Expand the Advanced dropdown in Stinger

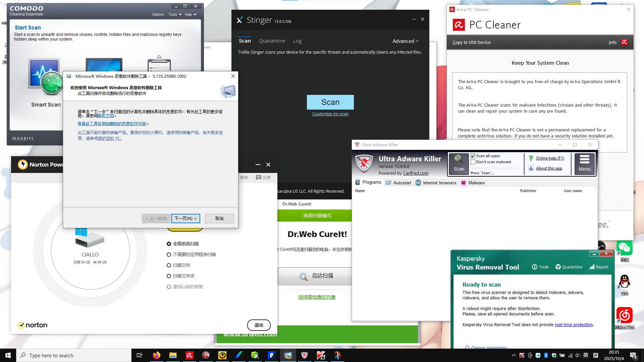point(405,41)
